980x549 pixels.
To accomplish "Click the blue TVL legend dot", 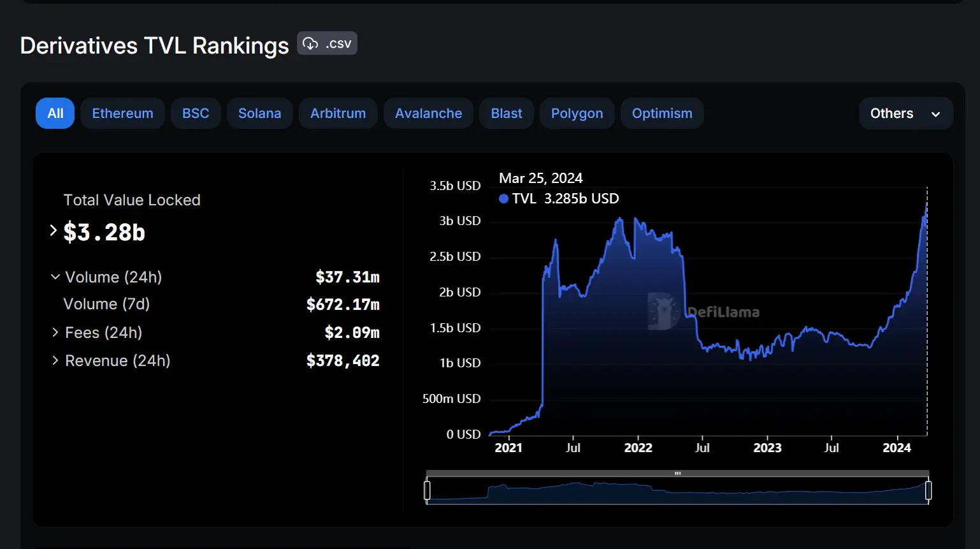I will [x=503, y=198].
